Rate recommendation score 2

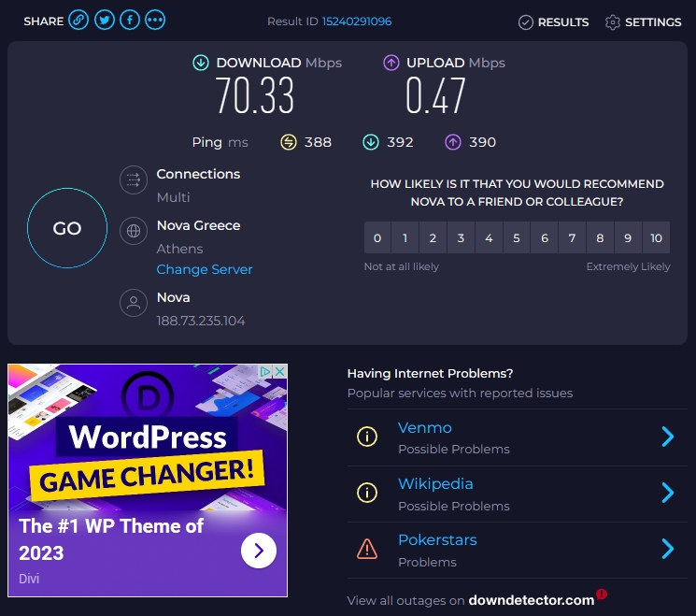tap(433, 237)
